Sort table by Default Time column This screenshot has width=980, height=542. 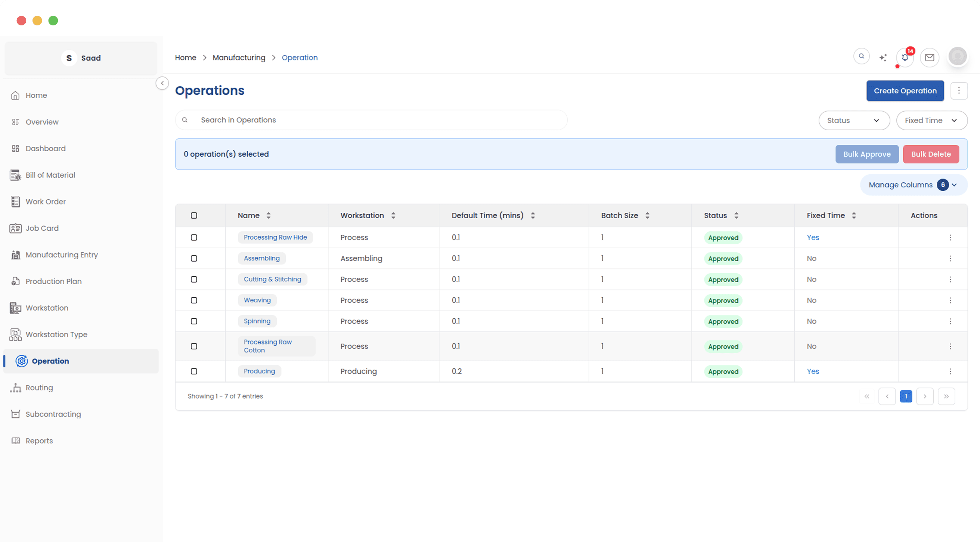(533, 215)
